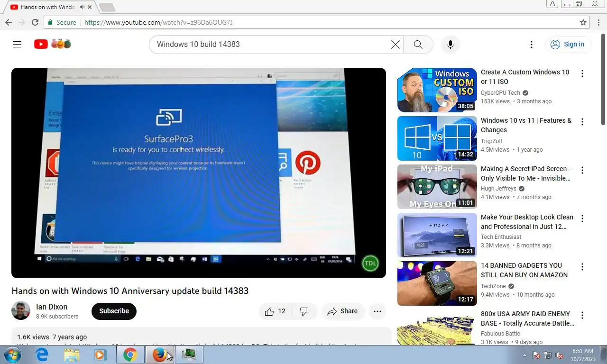Mute the tab via speaker icon
This screenshot has height=364, width=607.
(83, 7)
